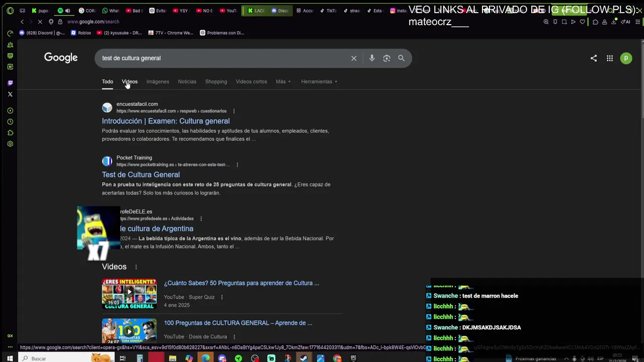Open options menu for Pocket Training result

(x=237, y=165)
